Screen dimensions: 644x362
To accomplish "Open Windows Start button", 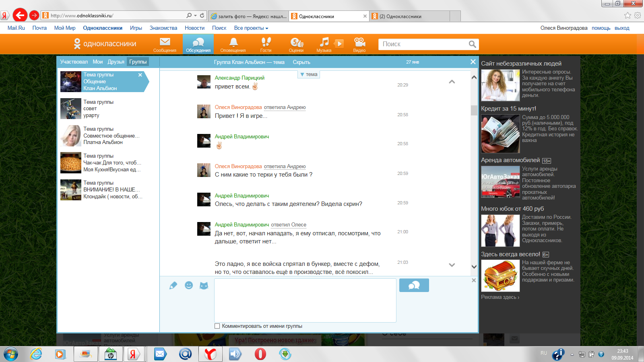I will (11, 354).
